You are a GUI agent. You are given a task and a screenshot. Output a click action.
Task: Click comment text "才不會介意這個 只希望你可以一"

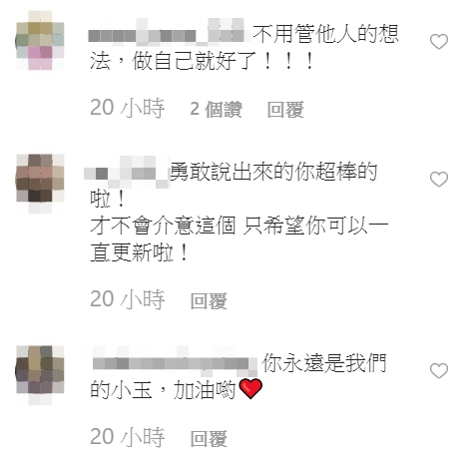click(238, 226)
